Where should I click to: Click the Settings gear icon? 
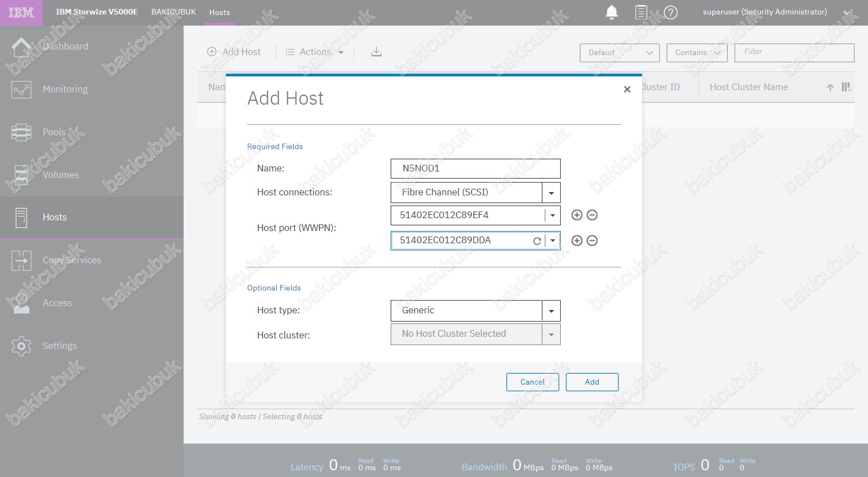tap(21, 346)
